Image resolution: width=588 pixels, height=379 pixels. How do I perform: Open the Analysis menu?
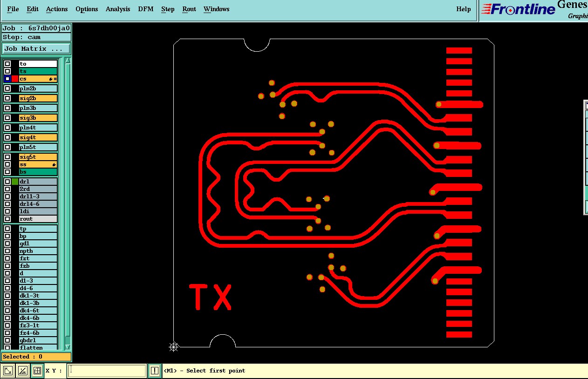pyautogui.click(x=118, y=9)
